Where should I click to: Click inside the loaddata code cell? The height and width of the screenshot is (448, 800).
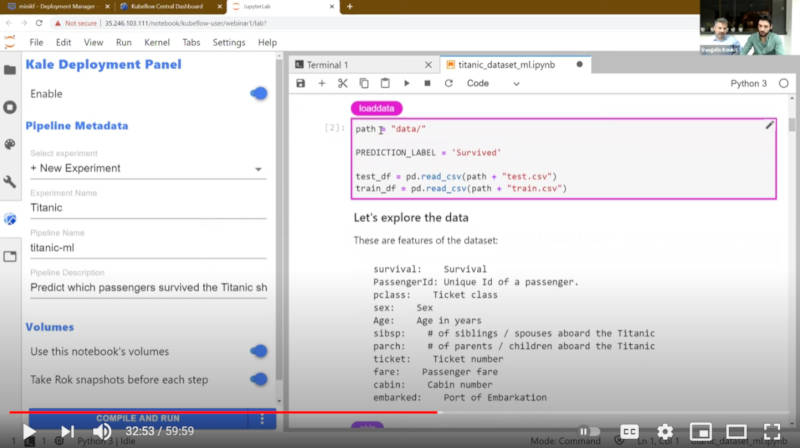pyautogui.click(x=564, y=159)
